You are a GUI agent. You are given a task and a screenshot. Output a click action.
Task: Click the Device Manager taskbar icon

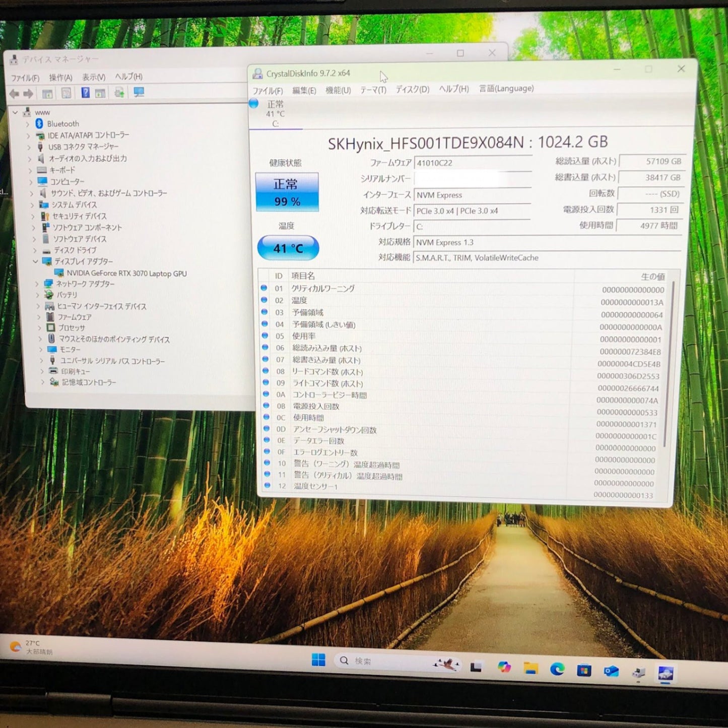pos(638,673)
